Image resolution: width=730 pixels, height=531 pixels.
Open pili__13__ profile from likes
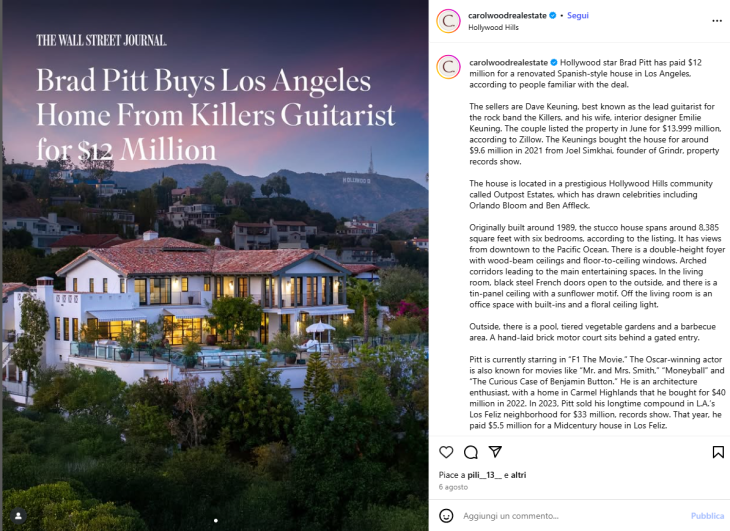[485, 475]
